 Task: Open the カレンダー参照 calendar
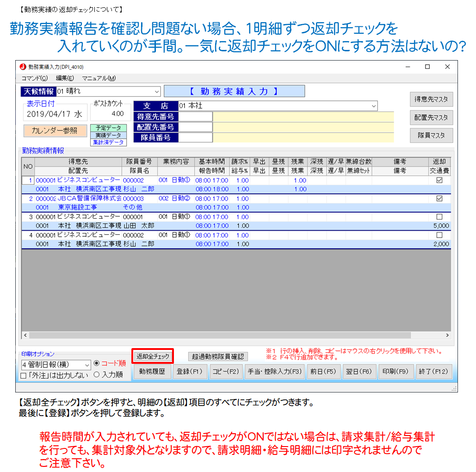[55, 131]
